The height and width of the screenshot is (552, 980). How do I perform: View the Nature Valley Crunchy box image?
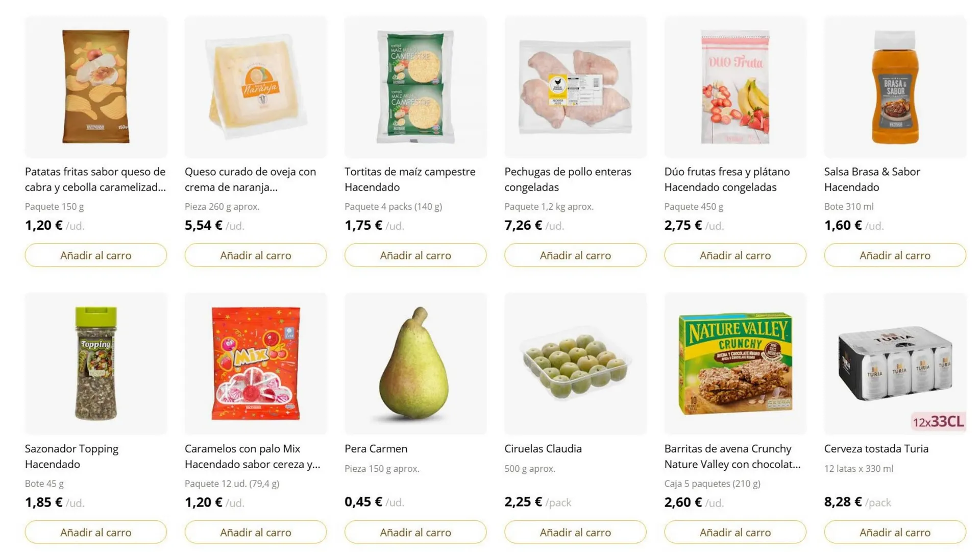coord(735,364)
